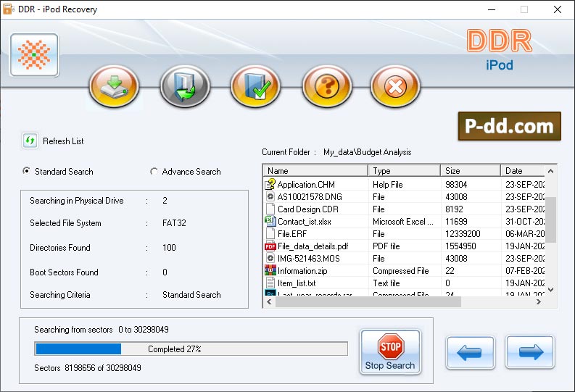575x392 pixels.
Task: Click the open folder load icon
Action: point(185,86)
